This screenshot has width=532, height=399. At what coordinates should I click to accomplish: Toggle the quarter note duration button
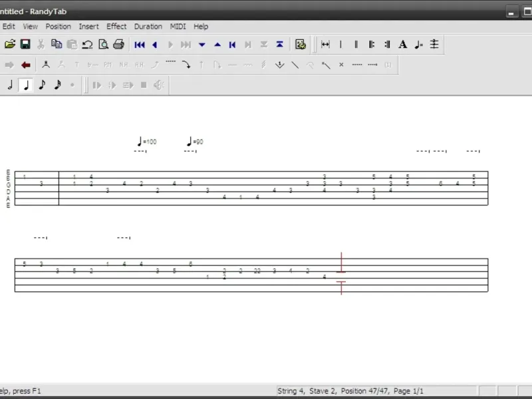tap(26, 85)
